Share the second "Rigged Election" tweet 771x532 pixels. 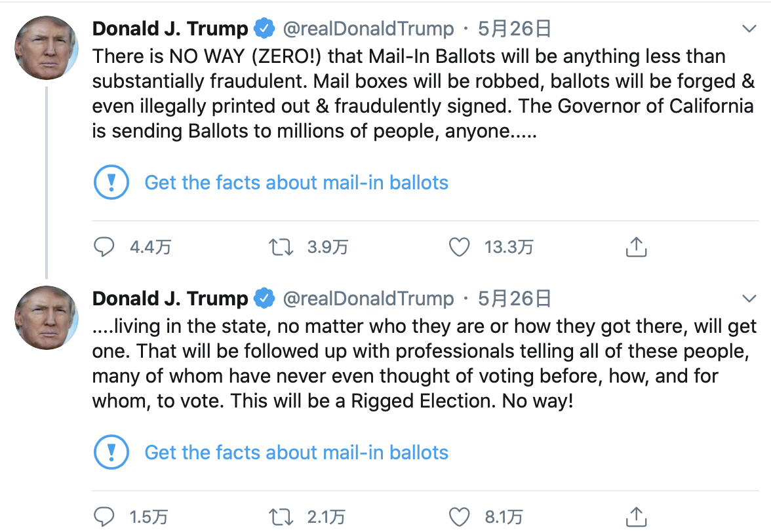636,517
